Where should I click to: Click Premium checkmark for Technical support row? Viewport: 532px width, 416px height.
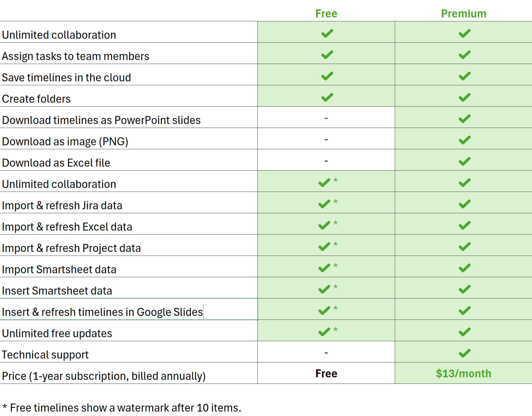(x=465, y=353)
